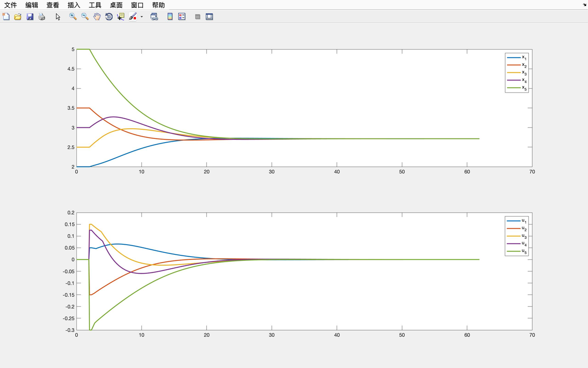
Task: Open the 插入 menu
Action: [x=74, y=5]
